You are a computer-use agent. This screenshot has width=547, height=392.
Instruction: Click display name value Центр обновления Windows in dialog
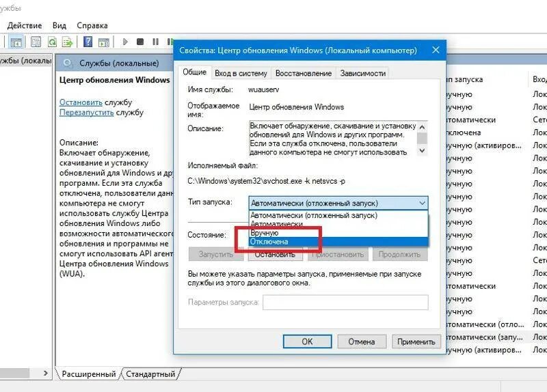[x=296, y=107]
